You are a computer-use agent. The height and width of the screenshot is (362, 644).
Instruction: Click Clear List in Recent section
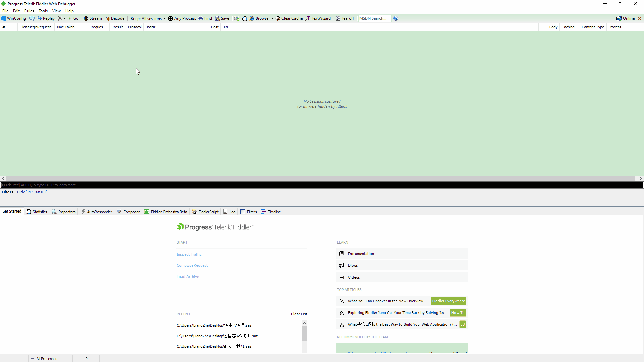pos(299,314)
